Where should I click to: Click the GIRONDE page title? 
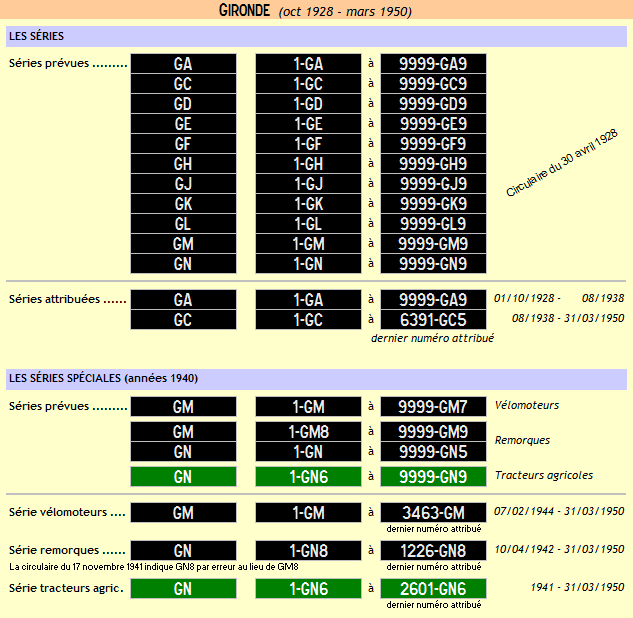point(244,10)
